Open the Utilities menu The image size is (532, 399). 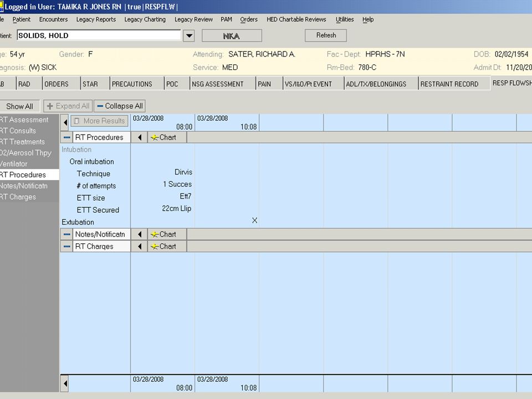345,19
